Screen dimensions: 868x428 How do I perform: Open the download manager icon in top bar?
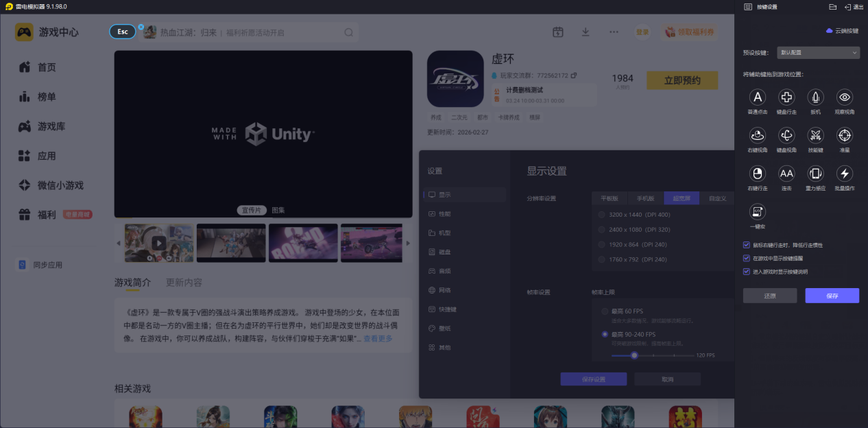coord(586,32)
